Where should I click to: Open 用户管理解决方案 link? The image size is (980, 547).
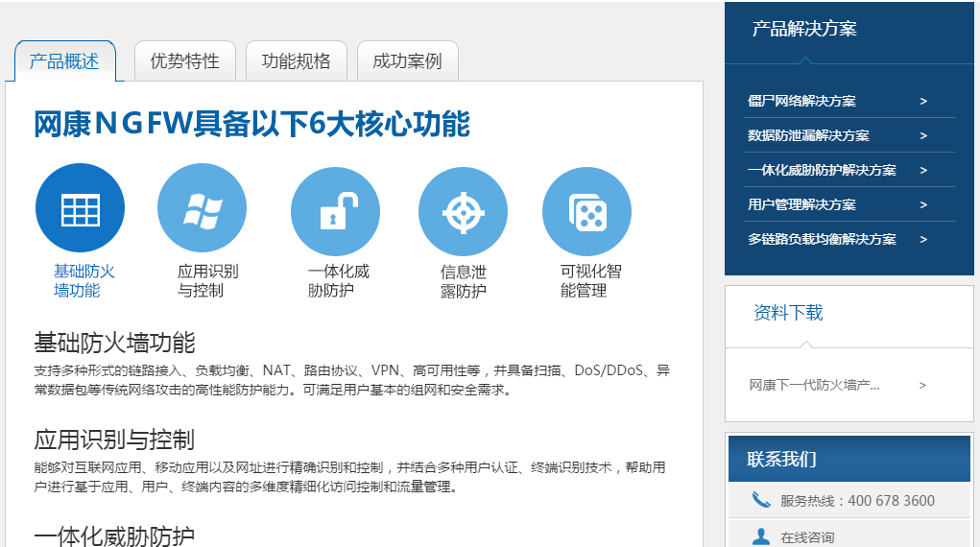coord(801,204)
